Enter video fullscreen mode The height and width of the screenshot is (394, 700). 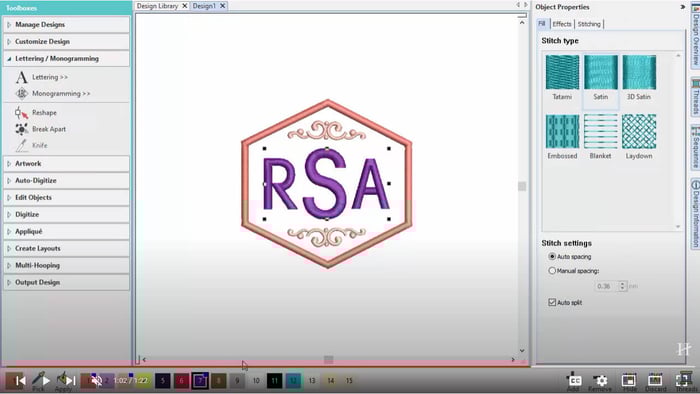[682, 381]
